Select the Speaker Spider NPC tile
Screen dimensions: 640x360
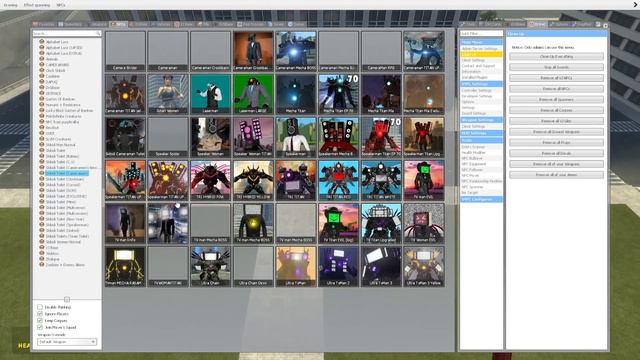pyautogui.click(x=168, y=137)
